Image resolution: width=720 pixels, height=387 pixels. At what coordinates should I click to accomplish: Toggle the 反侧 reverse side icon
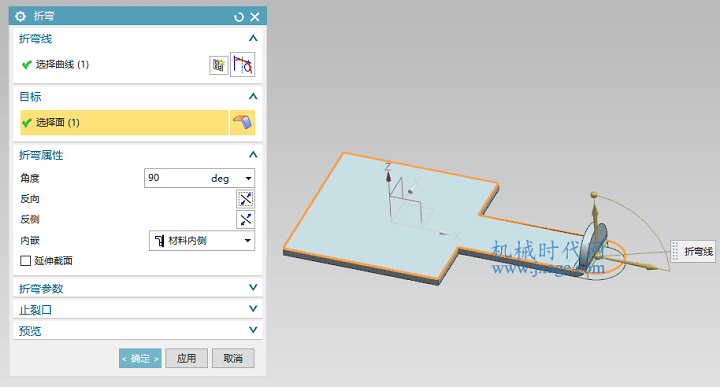click(246, 219)
